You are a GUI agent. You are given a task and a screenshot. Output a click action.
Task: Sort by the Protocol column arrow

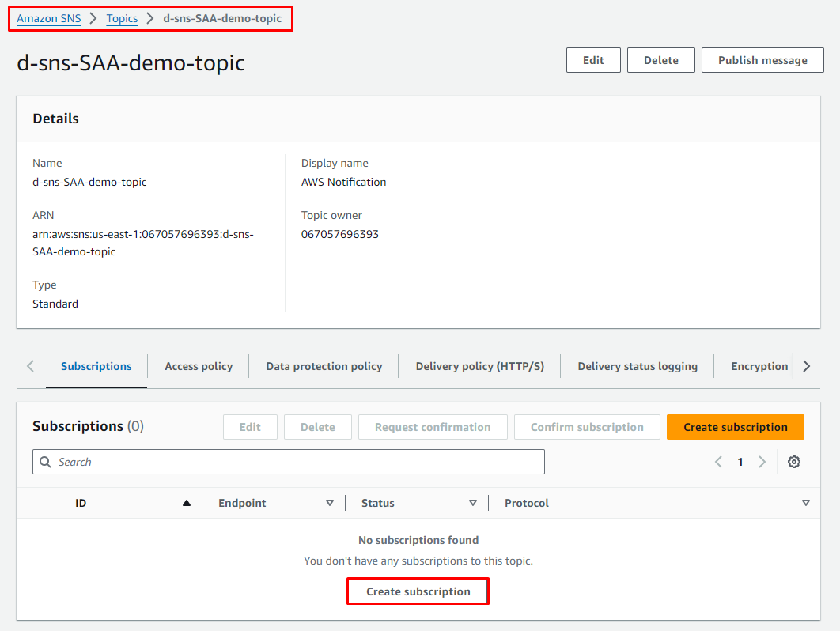click(805, 503)
